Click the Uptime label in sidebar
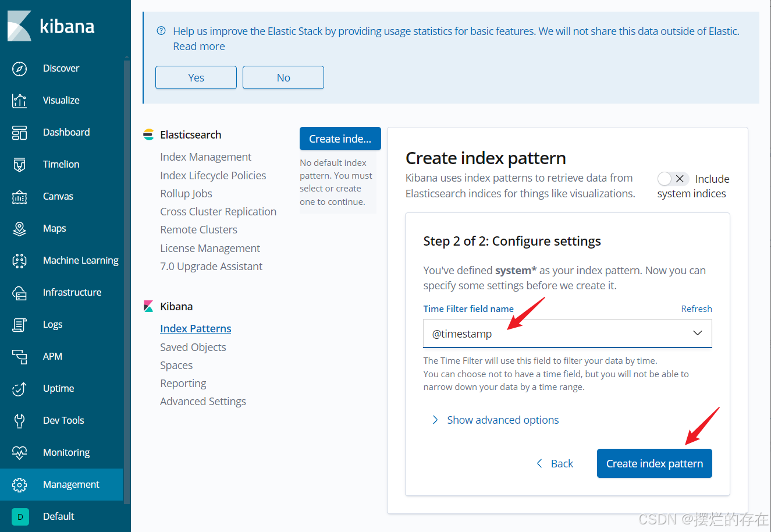The image size is (771, 532). [x=58, y=388]
